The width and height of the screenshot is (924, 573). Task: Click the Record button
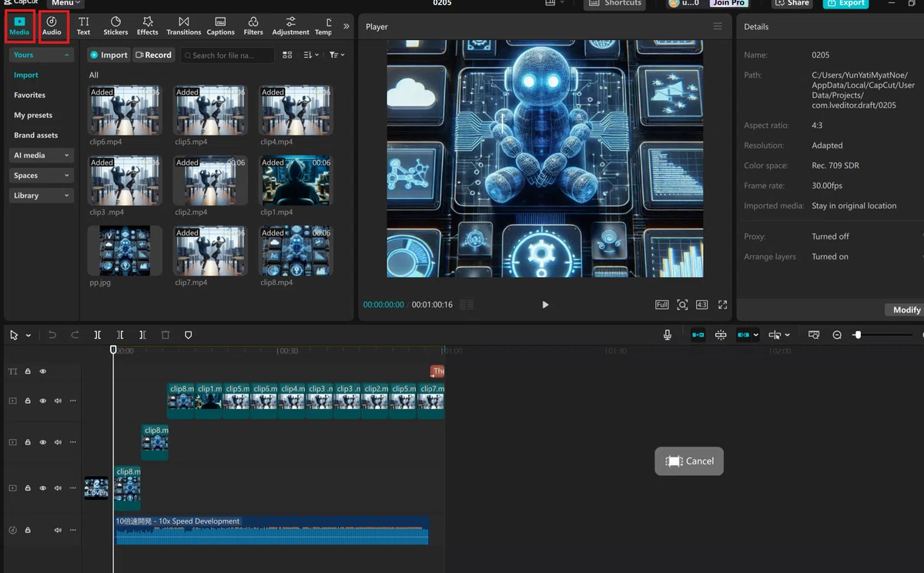153,55
